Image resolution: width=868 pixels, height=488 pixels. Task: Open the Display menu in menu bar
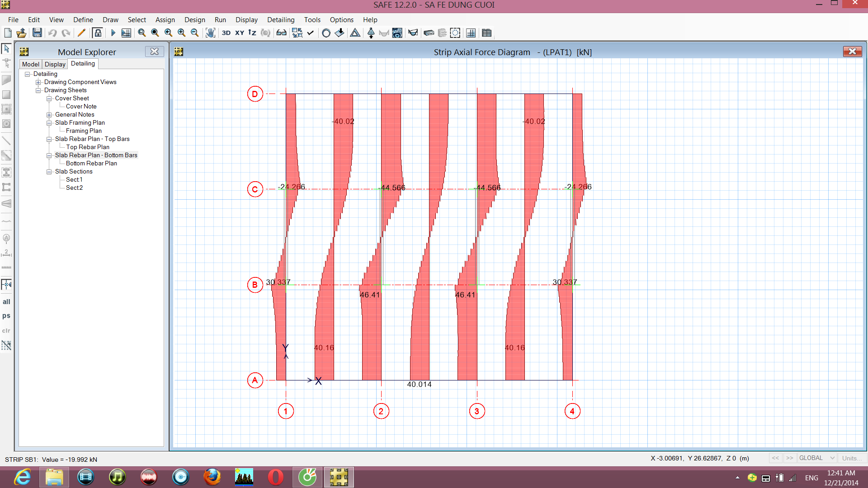point(246,20)
